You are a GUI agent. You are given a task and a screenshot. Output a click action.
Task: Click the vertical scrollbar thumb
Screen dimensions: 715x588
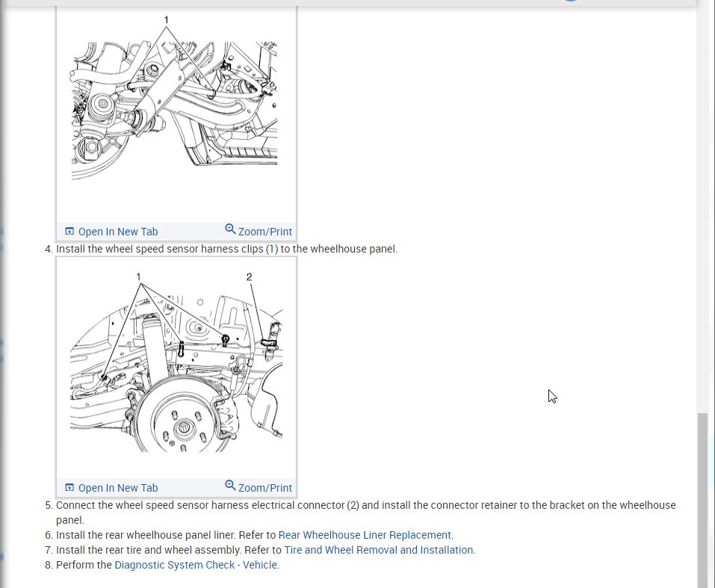[703, 500]
